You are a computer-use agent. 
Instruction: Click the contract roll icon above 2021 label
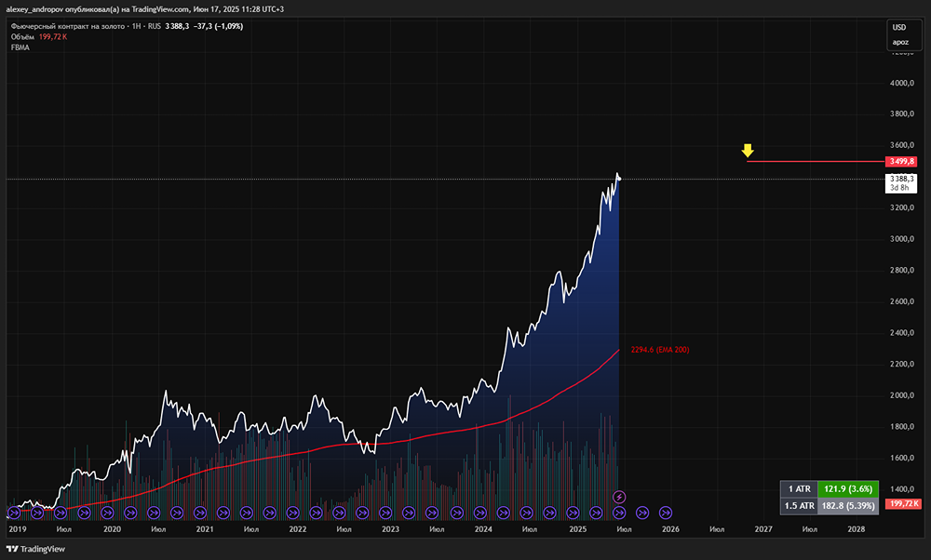point(200,513)
